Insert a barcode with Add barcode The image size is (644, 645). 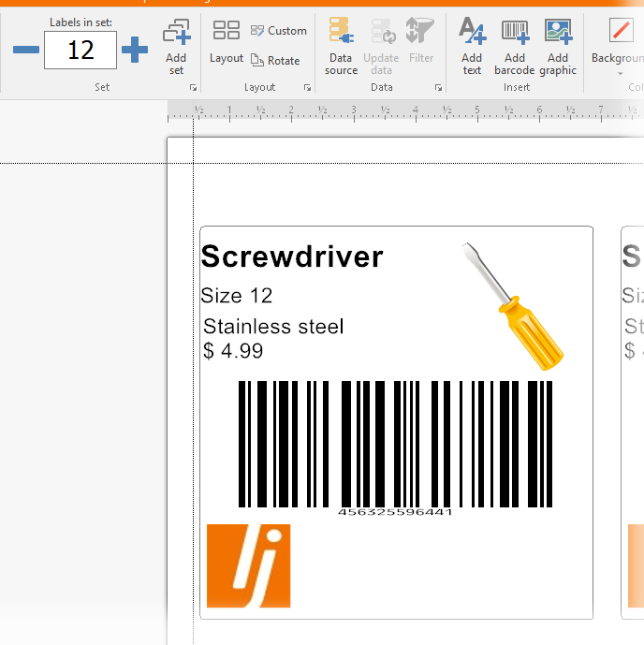[515, 46]
